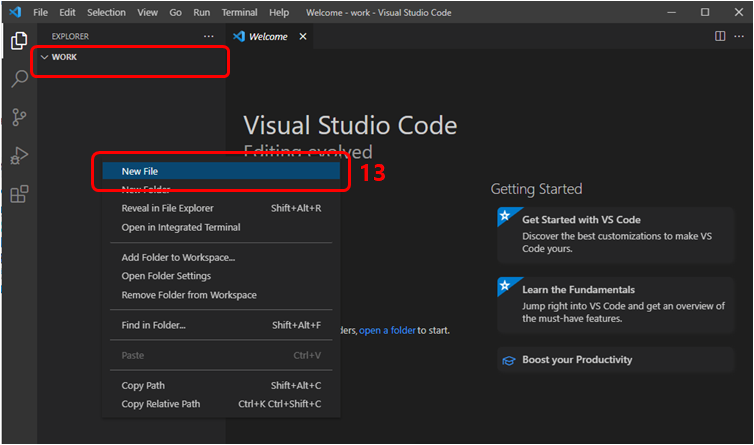Click the VS Code logo in title bar
754x445 pixels.
click(15, 12)
